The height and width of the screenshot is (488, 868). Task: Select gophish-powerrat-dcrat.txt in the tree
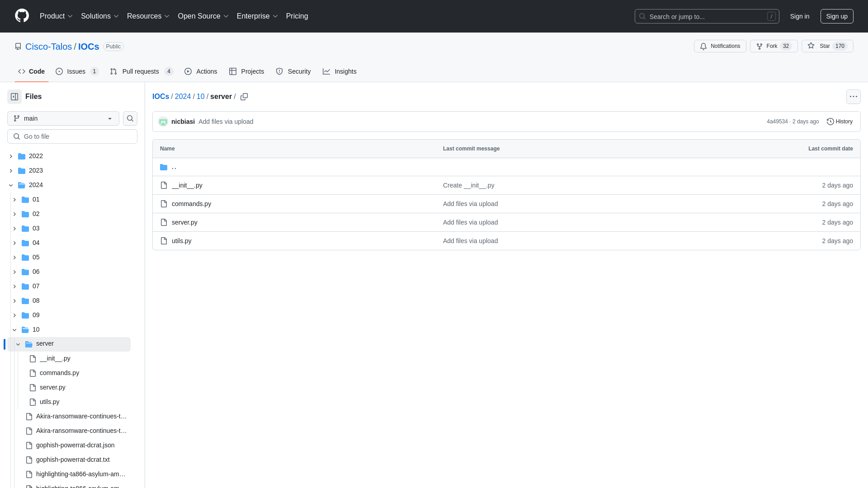coord(73,460)
